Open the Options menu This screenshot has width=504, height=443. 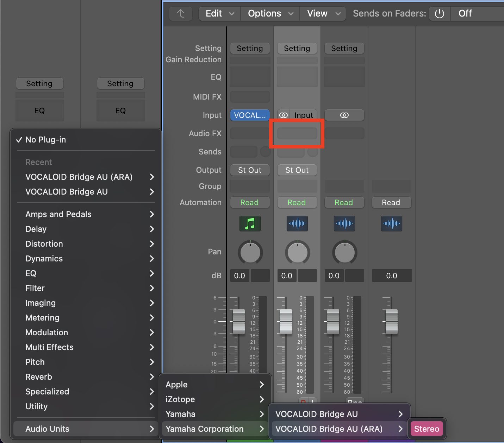(265, 13)
